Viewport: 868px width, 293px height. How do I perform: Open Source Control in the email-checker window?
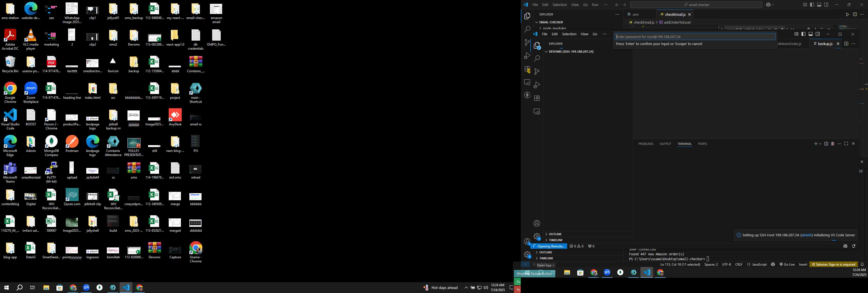[527, 43]
